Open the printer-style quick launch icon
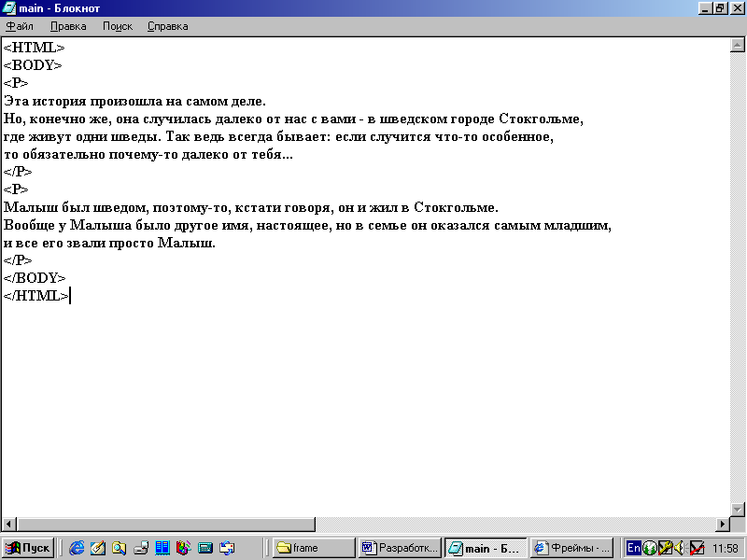747x560 pixels. point(141,548)
